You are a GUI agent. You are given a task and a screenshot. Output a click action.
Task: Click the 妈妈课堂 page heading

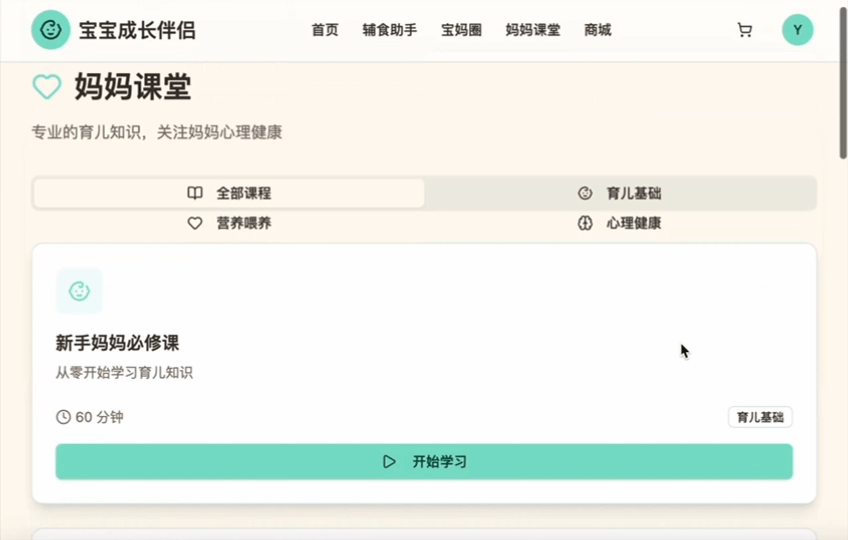tap(133, 87)
